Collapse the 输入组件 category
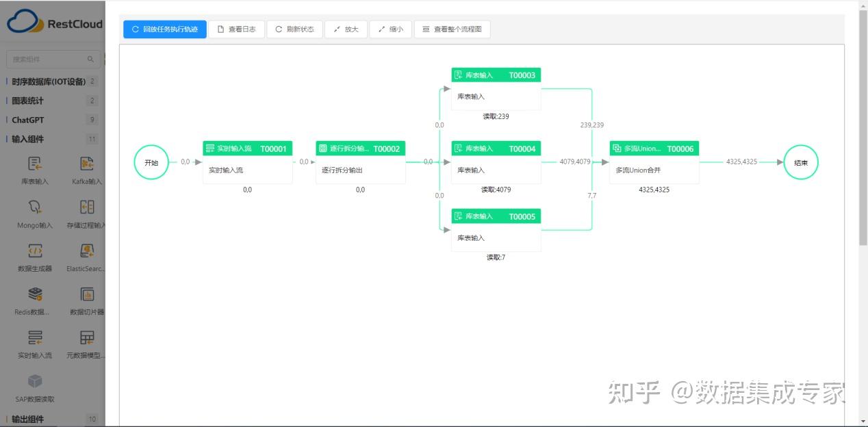 click(27, 140)
